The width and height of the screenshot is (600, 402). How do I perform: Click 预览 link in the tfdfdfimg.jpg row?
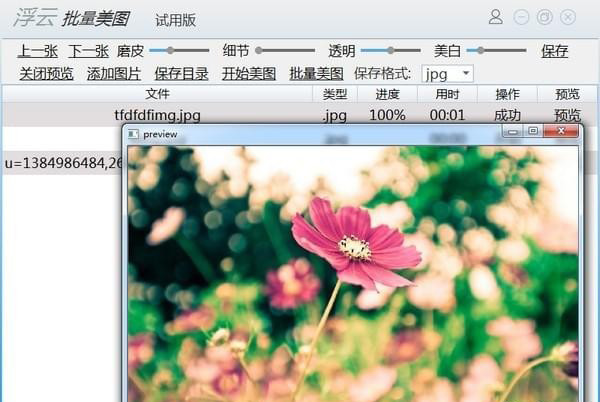click(x=567, y=115)
